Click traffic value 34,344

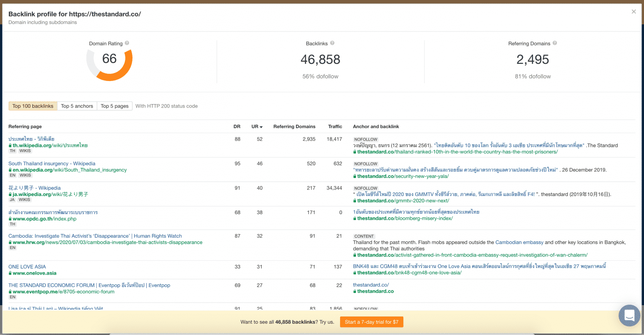334,188
